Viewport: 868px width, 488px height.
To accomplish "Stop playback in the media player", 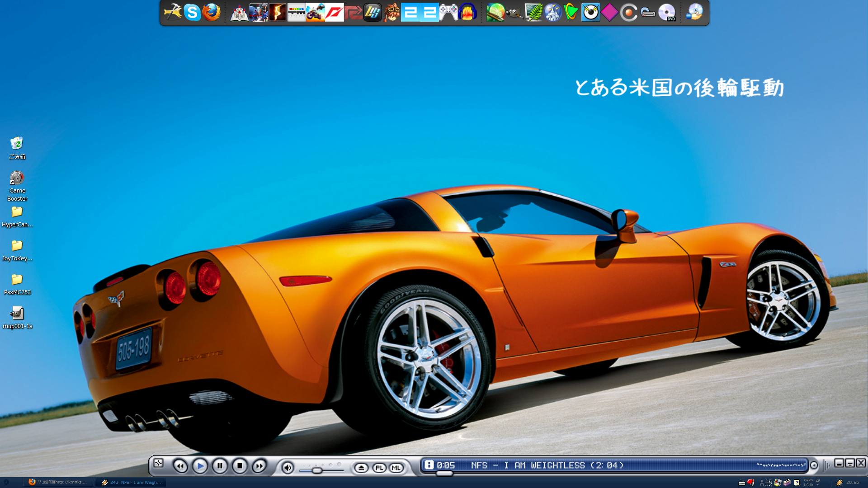I will click(240, 466).
